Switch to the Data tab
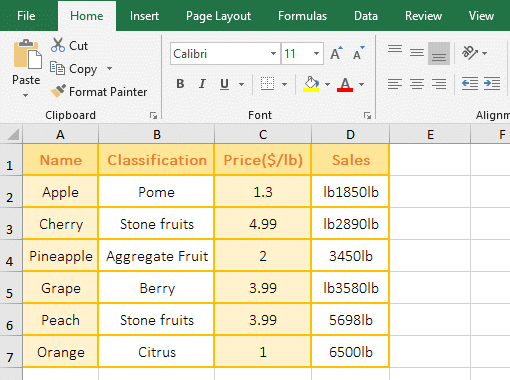The image size is (510, 380). pos(366,16)
